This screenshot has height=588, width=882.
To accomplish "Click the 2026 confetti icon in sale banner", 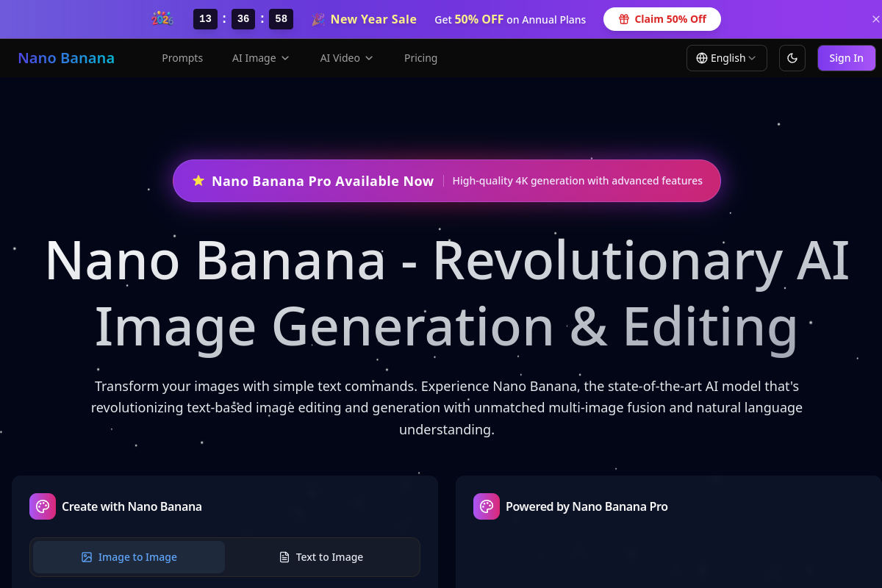I will coord(162,18).
